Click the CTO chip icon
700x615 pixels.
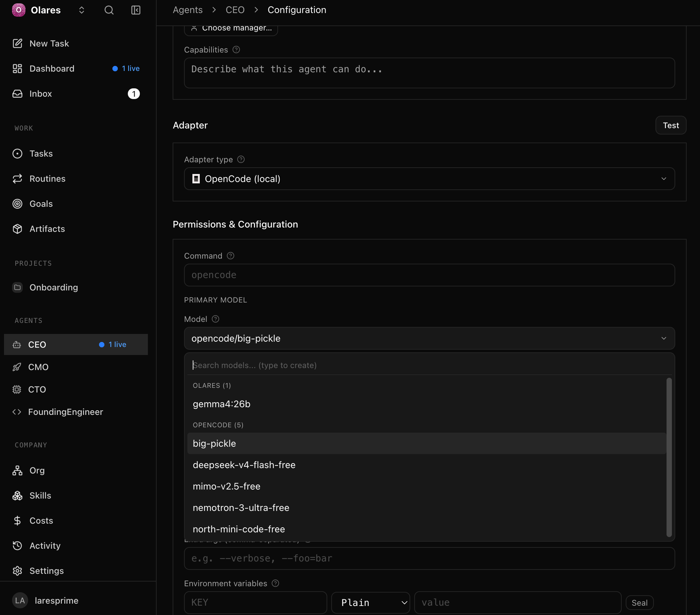pyautogui.click(x=17, y=389)
